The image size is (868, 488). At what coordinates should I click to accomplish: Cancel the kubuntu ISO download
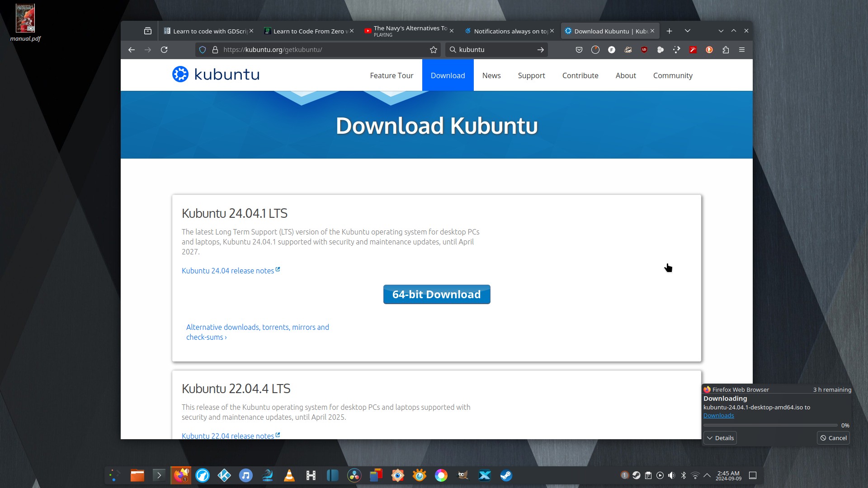pyautogui.click(x=833, y=438)
